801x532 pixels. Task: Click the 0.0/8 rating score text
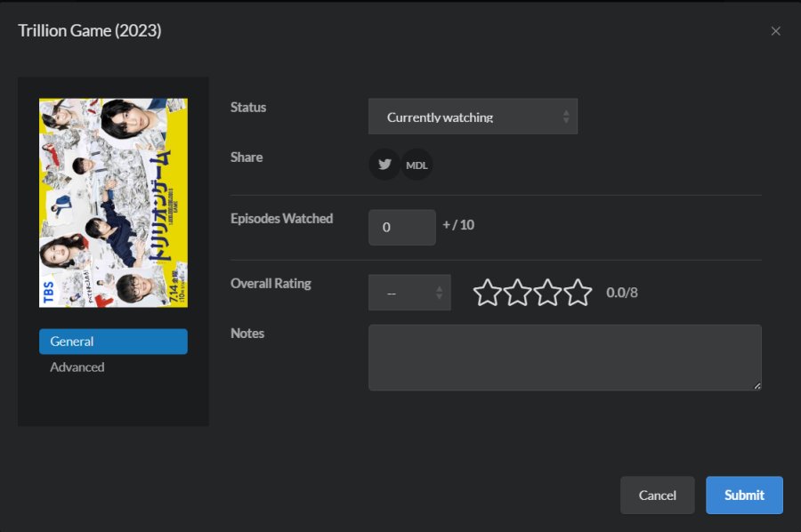(x=622, y=293)
